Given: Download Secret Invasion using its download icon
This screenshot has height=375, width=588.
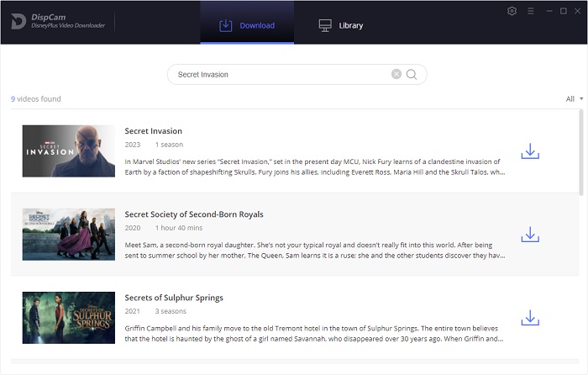Looking at the screenshot, I should point(530,151).
